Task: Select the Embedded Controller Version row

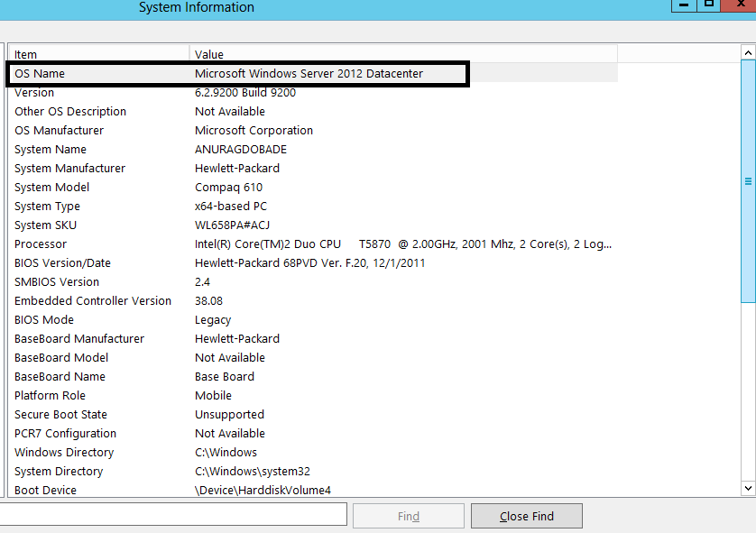Action: tap(313, 300)
